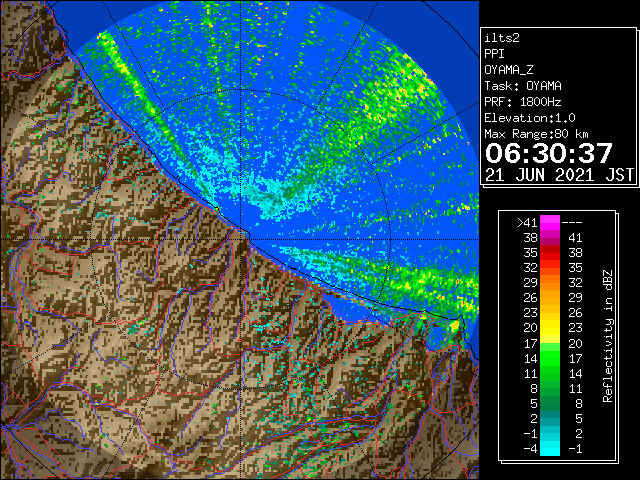Click the cyan -4 to -1 legend color
The image size is (640, 480).
tap(550, 448)
